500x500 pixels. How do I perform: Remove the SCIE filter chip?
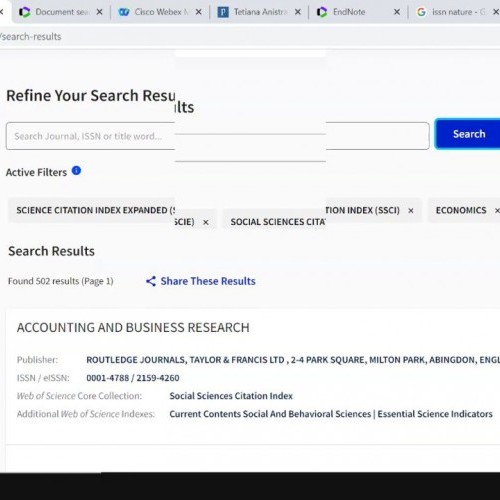pyautogui.click(x=206, y=222)
